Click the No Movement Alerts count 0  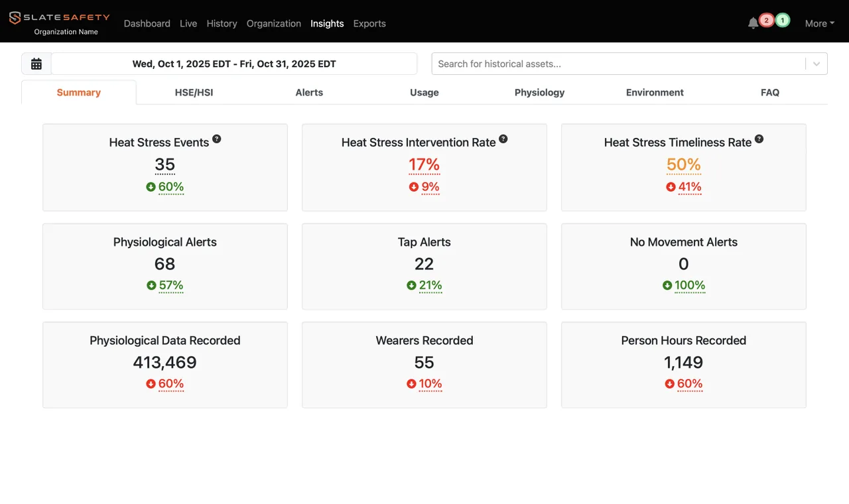pos(684,264)
